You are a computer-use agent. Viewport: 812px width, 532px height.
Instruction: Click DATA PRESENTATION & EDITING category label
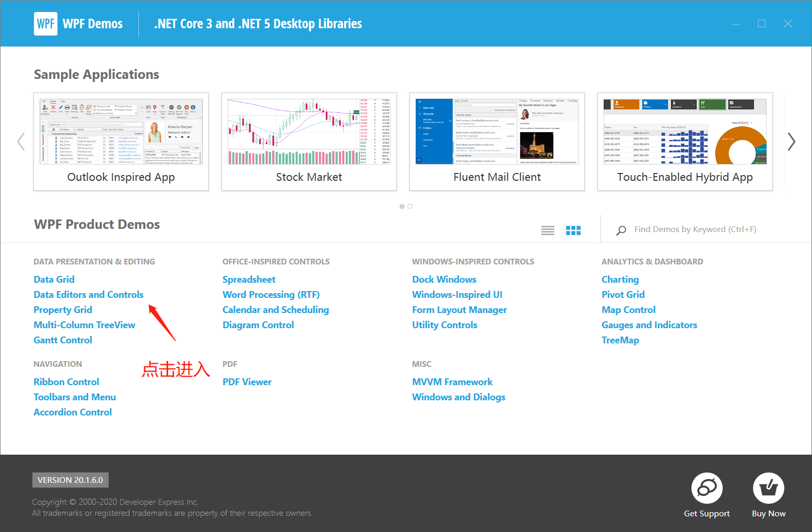point(95,262)
